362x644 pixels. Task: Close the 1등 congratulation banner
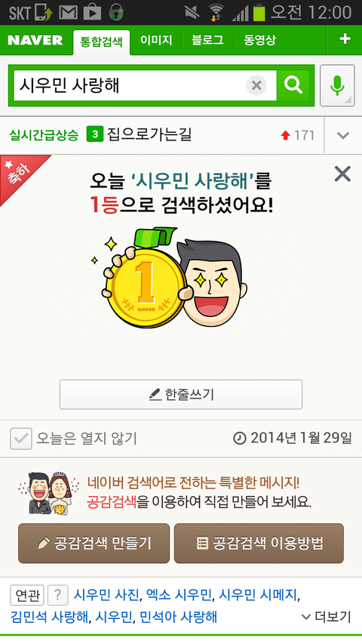click(342, 174)
